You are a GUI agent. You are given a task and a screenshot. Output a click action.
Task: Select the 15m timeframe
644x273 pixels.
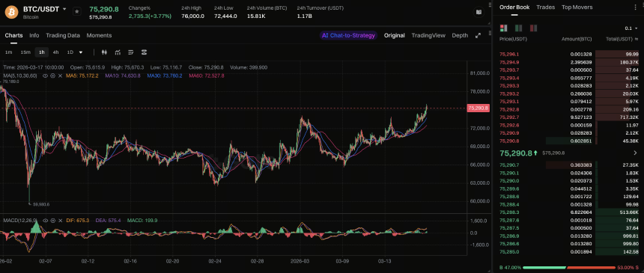coord(25,52)
